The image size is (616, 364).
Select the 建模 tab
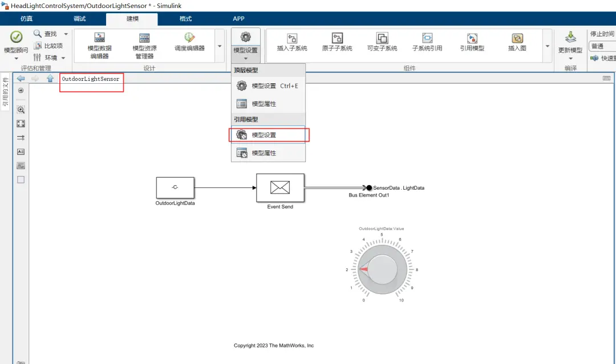click(132, 19)
